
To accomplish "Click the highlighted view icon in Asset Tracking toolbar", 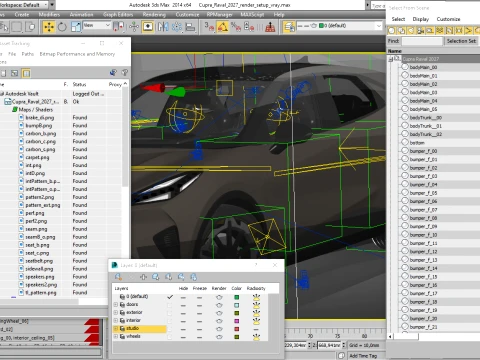I will [26, 73].
